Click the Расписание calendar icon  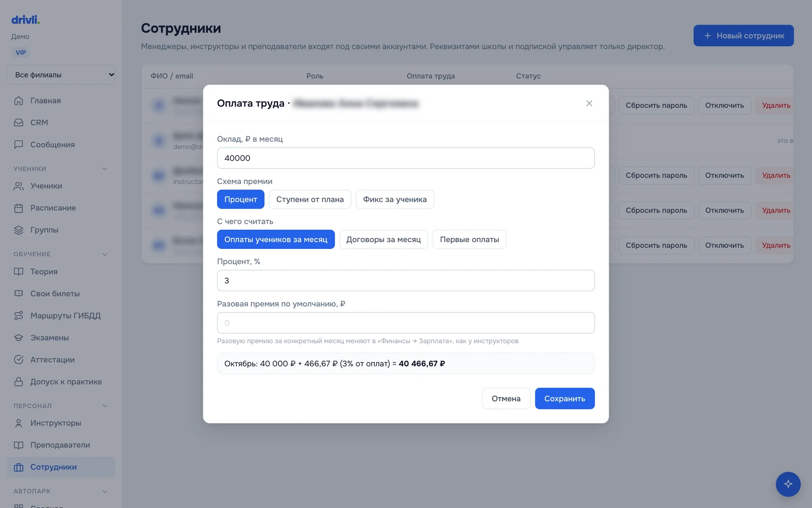point(19,208)
